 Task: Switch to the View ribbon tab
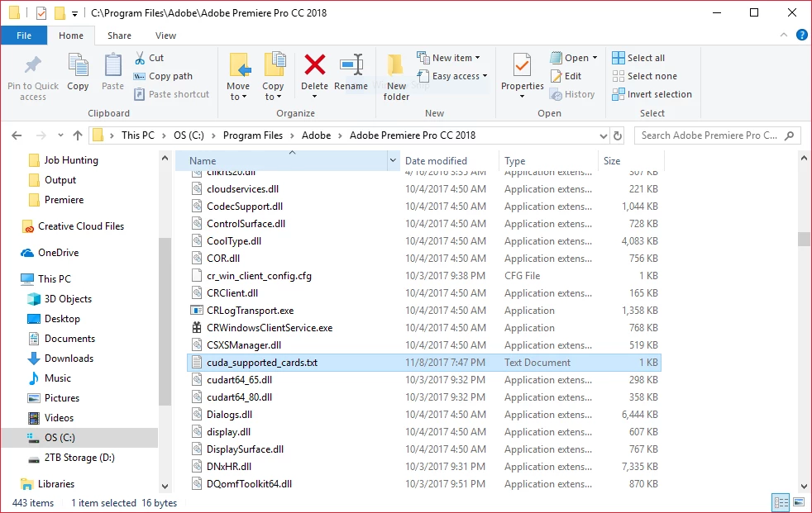click(x=165, y=36)
